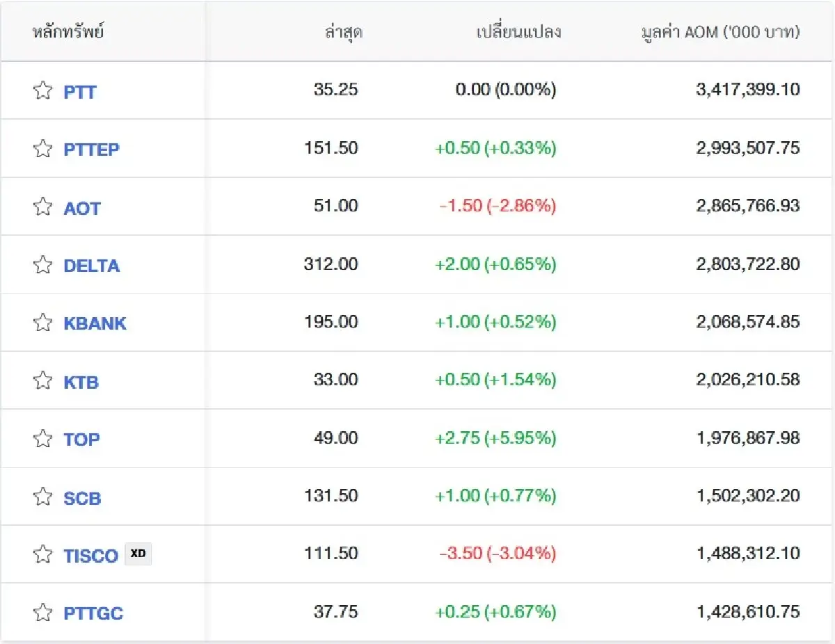Image resolution: width=835 pixels, height=644 pixels.
Task: Star PTT to add to favorites
Action: pos(43,90)
